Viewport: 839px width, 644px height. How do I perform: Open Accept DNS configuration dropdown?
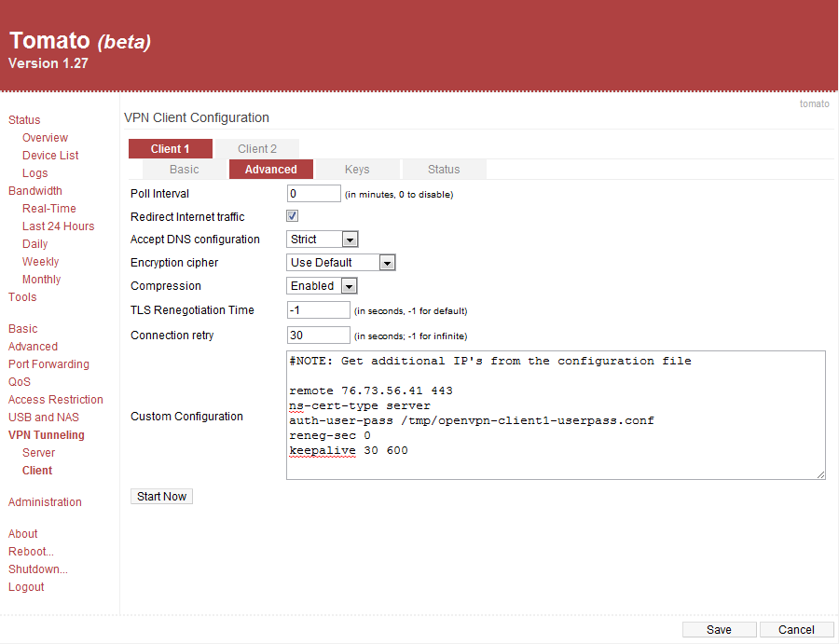[x=323, y=240]
